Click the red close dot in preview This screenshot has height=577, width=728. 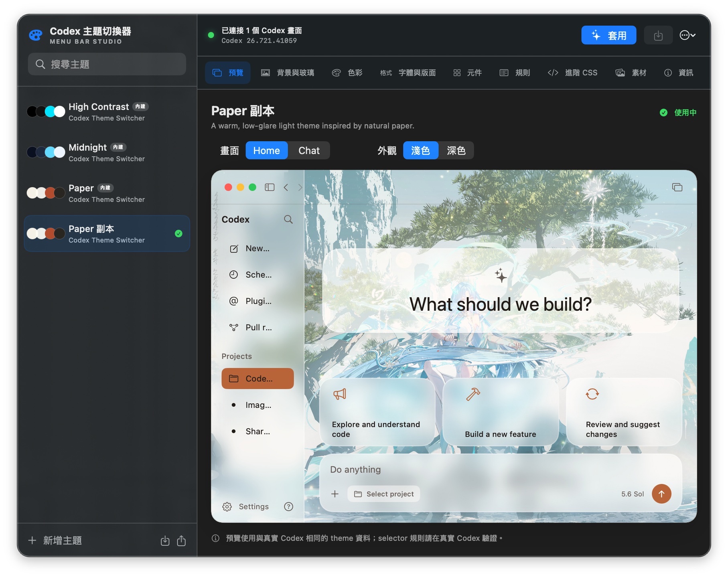(228, 187)
